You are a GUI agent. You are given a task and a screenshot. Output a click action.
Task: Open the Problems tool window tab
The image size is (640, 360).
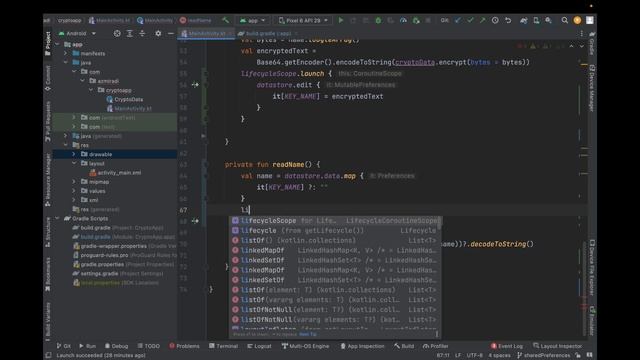(x=184, y=346)
